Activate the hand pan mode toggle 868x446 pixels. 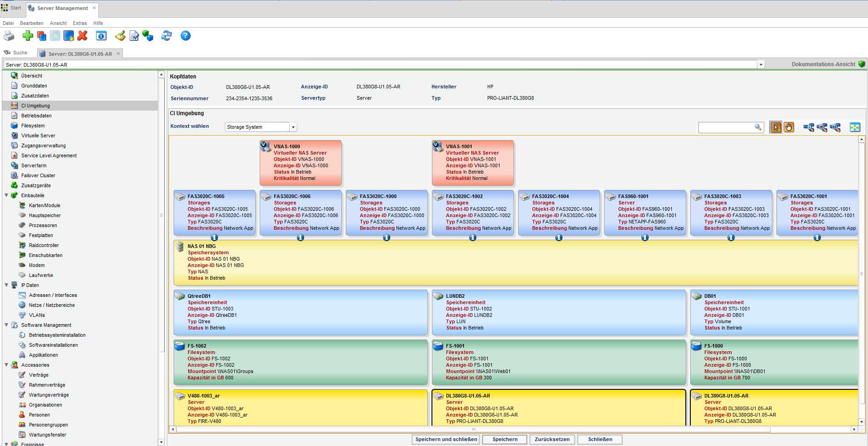click(x=789, y=127)
